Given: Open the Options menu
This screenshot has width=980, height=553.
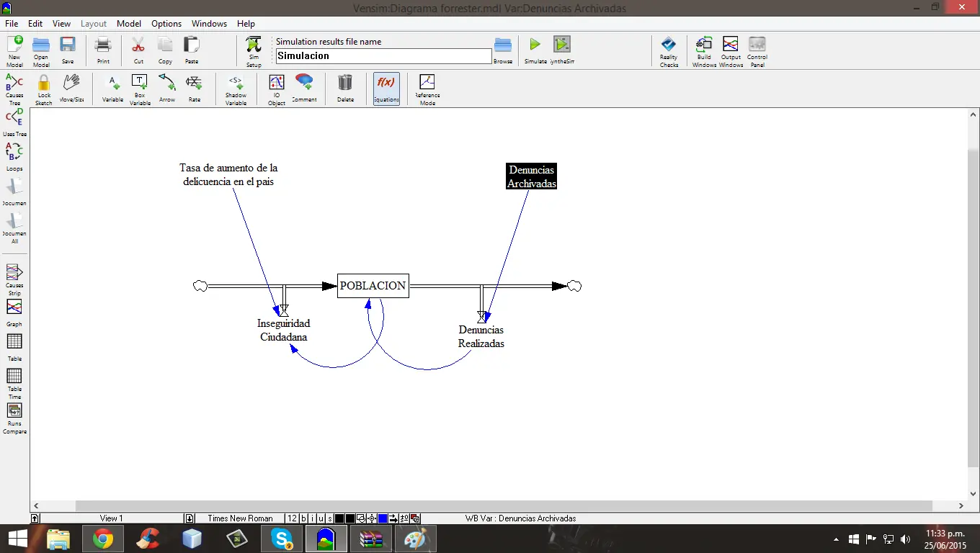Looking at the screenshot, I should coord(166,24).
